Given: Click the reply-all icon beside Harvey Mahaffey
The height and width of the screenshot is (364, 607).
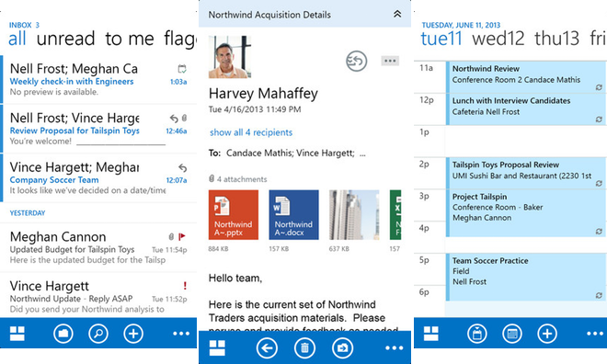Looking at the screenshot, I should coord(356,61).
